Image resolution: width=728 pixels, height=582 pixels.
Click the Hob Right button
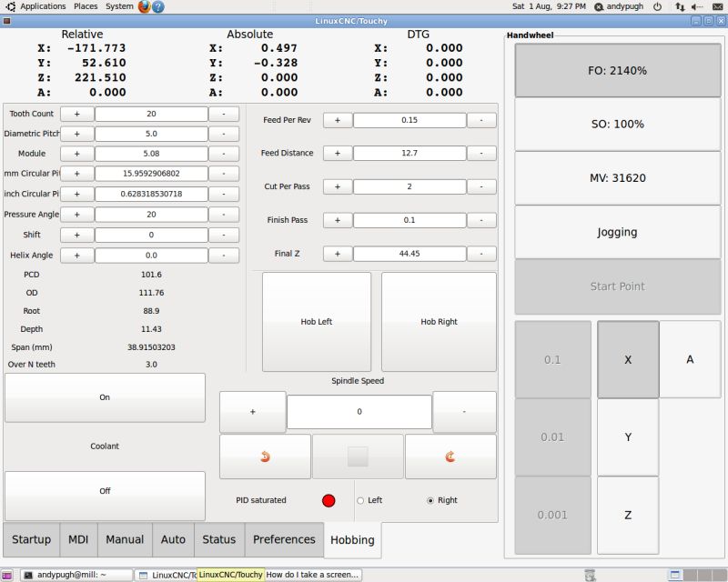[x=439, y=321]
